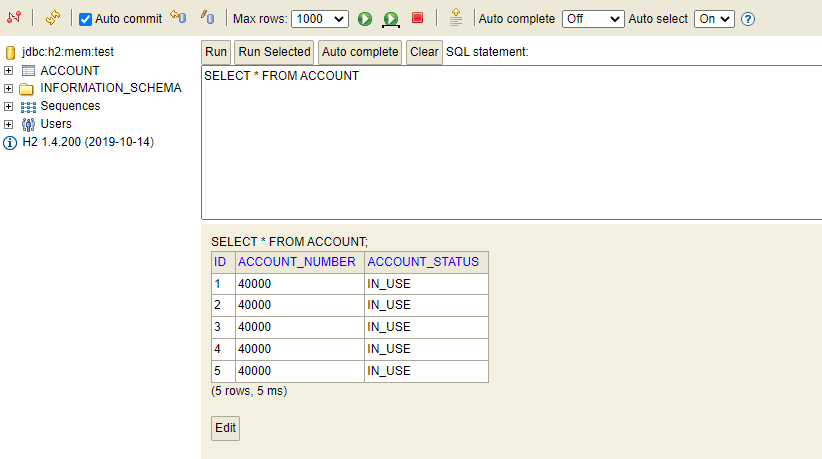Expand the ACCOUNT table node
The height and width of the screenshot is (459, 822).
click(8, 70)
